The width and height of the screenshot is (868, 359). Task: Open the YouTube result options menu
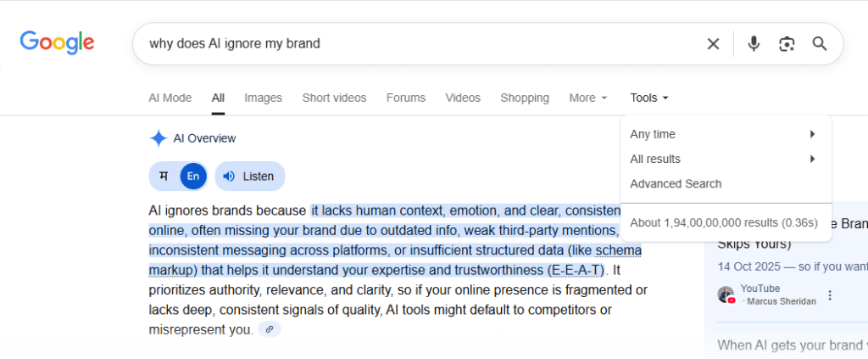(830, 295)
